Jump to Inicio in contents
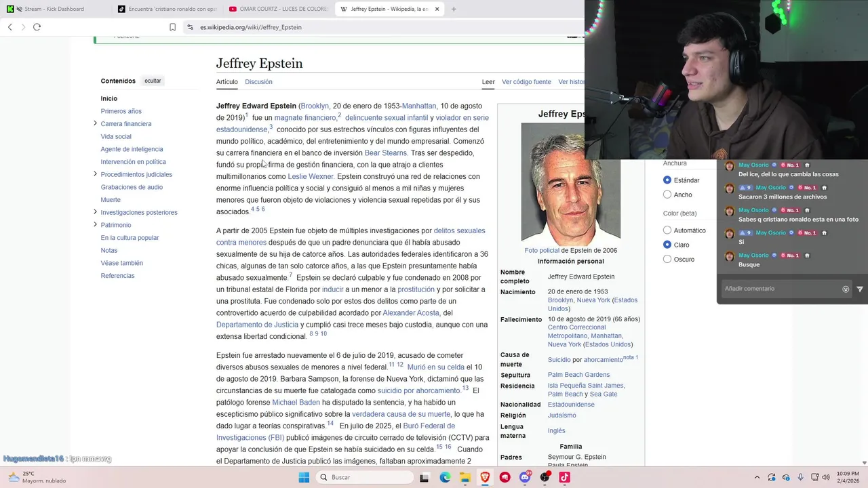Image resolution: width=868 pixels, height=488 pixels. (x=109, y=98)
